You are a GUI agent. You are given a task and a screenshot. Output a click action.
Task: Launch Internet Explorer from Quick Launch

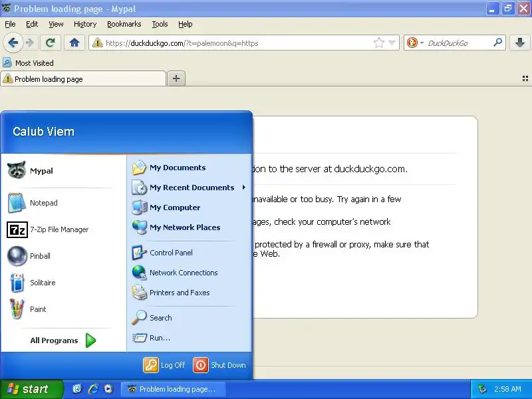coord(93,389)
